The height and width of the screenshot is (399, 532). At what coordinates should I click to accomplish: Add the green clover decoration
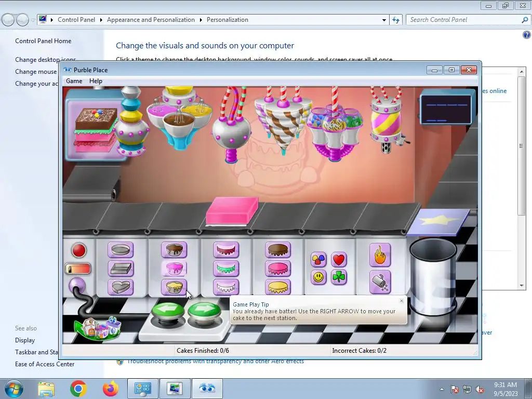point(339,277)
